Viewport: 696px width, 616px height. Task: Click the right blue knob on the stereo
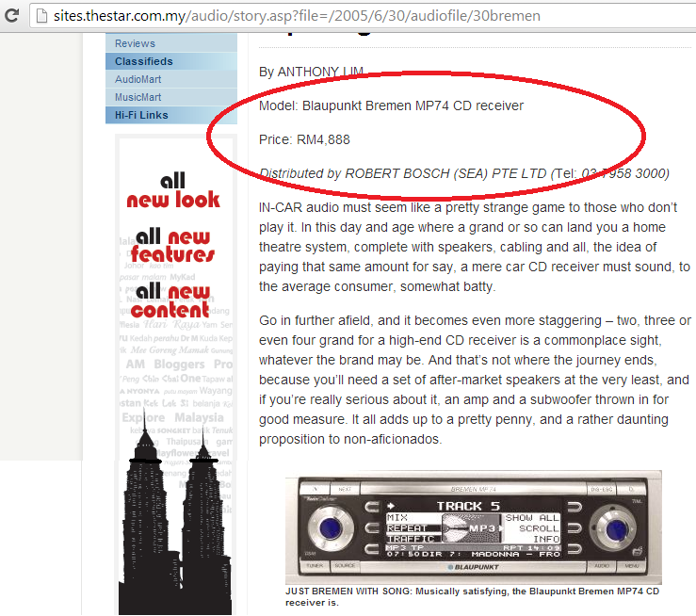click(607, 527)
